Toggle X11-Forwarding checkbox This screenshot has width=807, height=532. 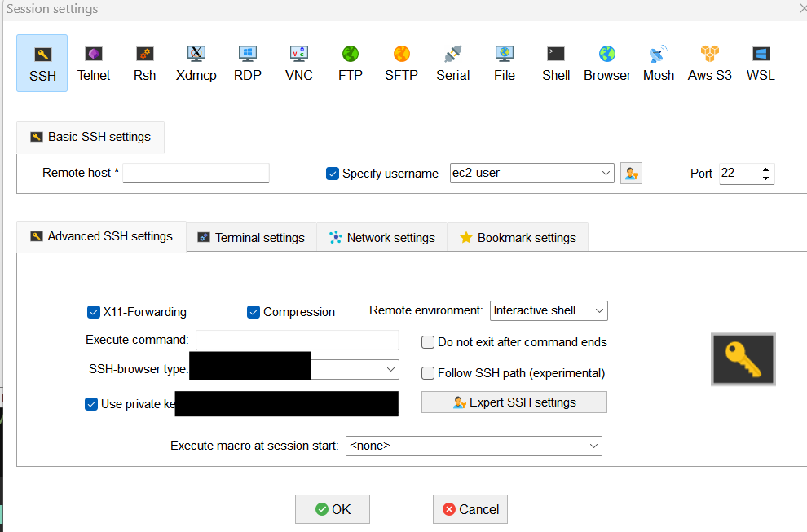[x=94, y=312]
